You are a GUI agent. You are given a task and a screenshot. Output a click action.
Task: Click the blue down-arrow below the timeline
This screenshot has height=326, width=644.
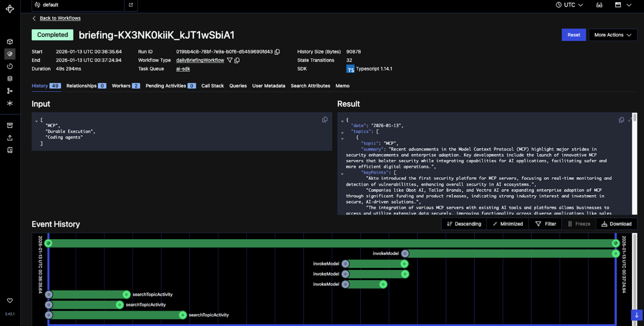(637, 315)
